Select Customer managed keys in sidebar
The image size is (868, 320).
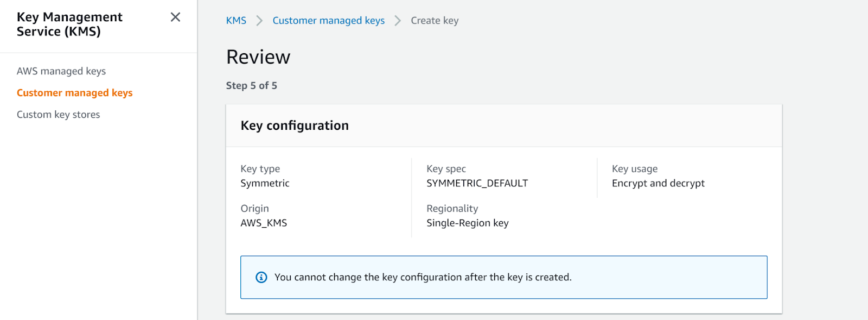point(74,93)
